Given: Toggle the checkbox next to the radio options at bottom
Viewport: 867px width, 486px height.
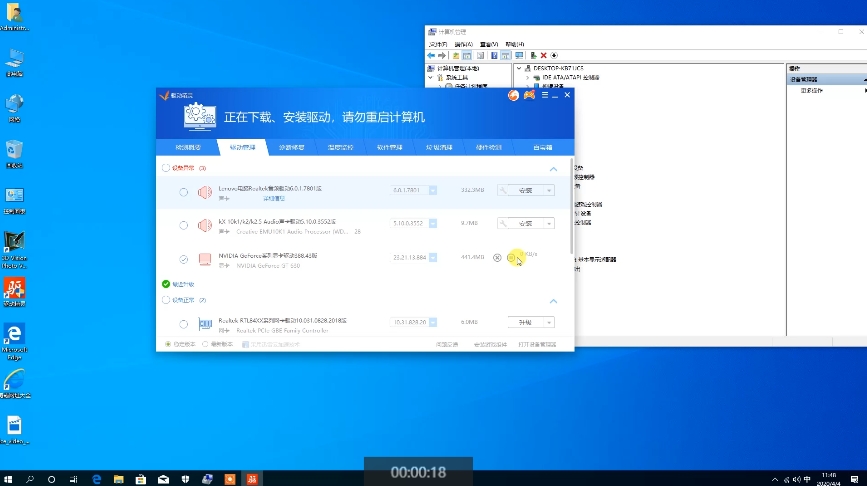Looking at the screenshot, I should tap(245, 344).
